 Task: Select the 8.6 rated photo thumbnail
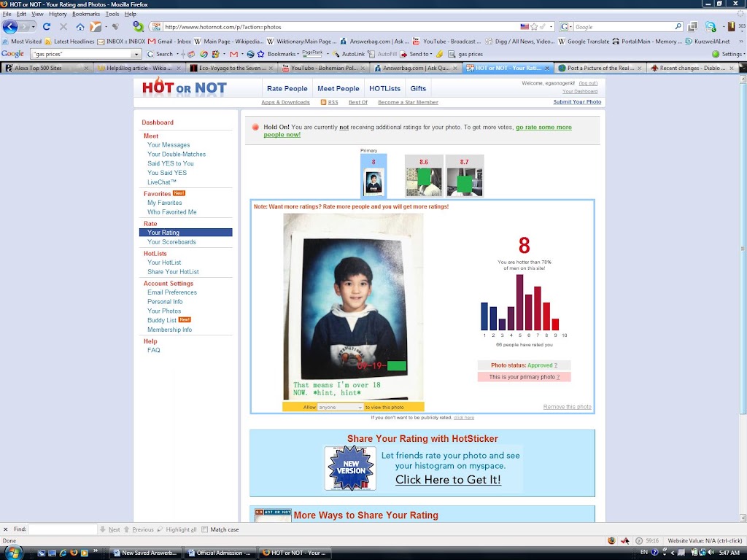424,176
